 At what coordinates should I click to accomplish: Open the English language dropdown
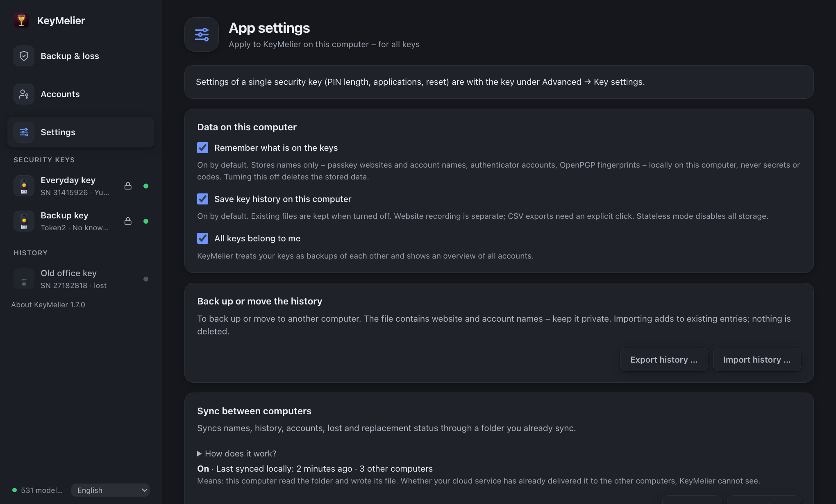[x=110, y=490]
